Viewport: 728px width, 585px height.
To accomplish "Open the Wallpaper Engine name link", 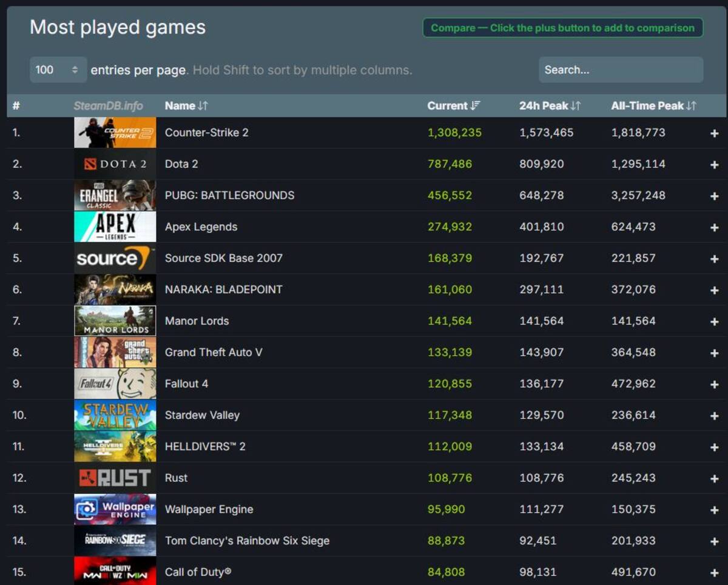I will pyautogui.click(x=209, y=509).
